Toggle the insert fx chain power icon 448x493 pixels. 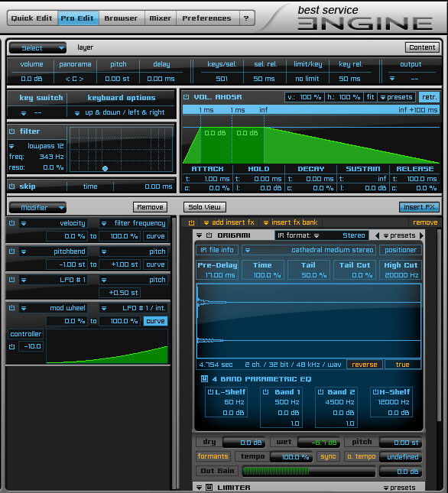(191, 222)
